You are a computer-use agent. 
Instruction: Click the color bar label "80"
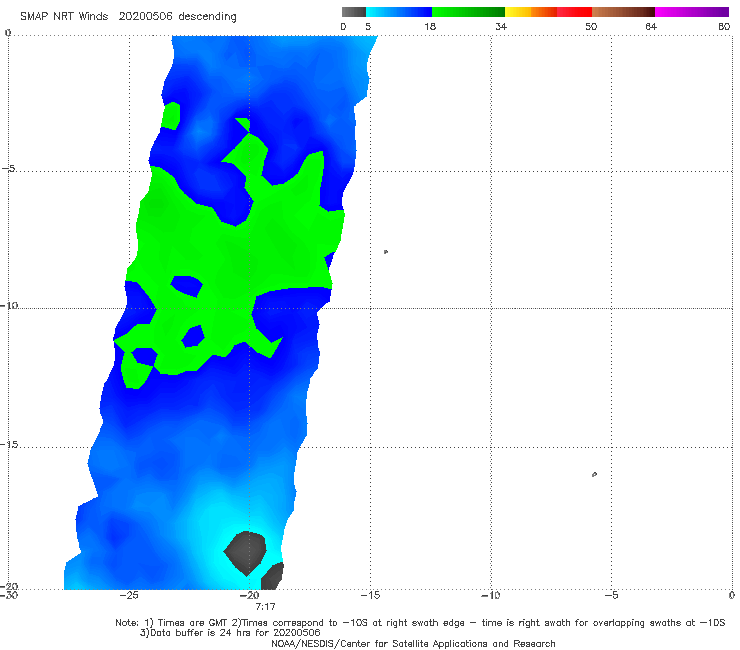pos(723,26)
